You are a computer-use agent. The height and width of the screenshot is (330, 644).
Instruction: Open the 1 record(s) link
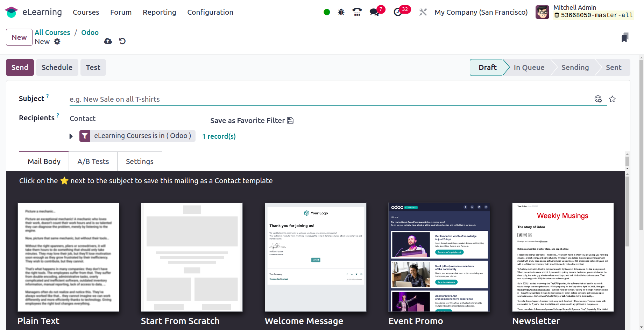pyautogui.click(x=219, y=136)
